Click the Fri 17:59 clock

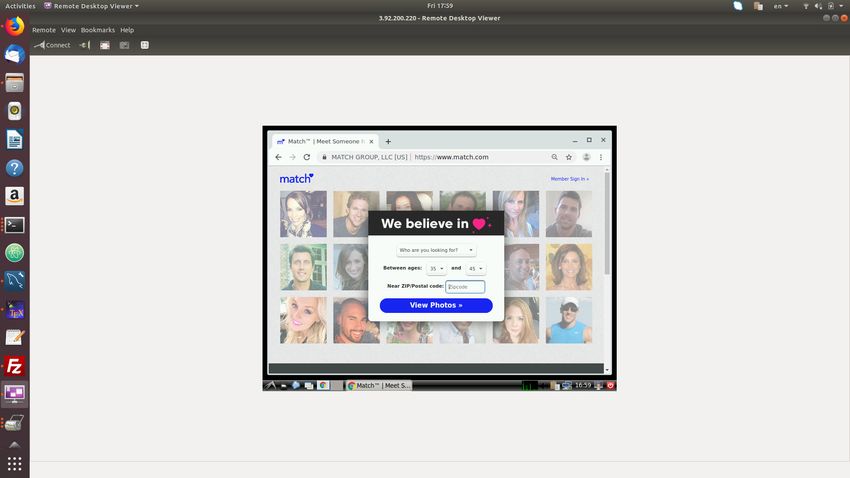click(440, 6)
